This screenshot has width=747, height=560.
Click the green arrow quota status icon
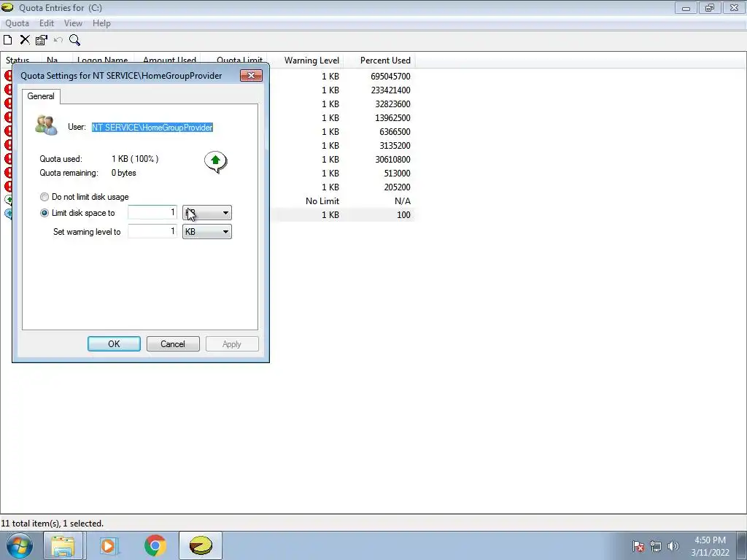pos(215,162)
